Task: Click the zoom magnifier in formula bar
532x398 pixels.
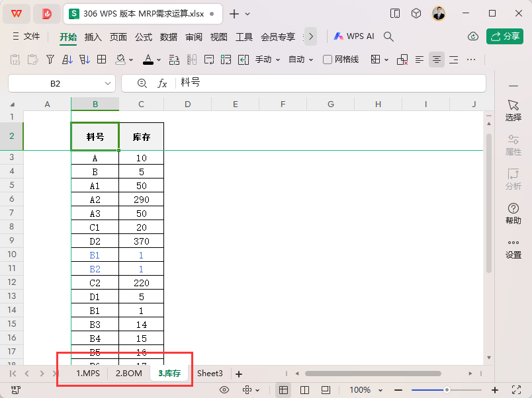Action: coord(142,83)
